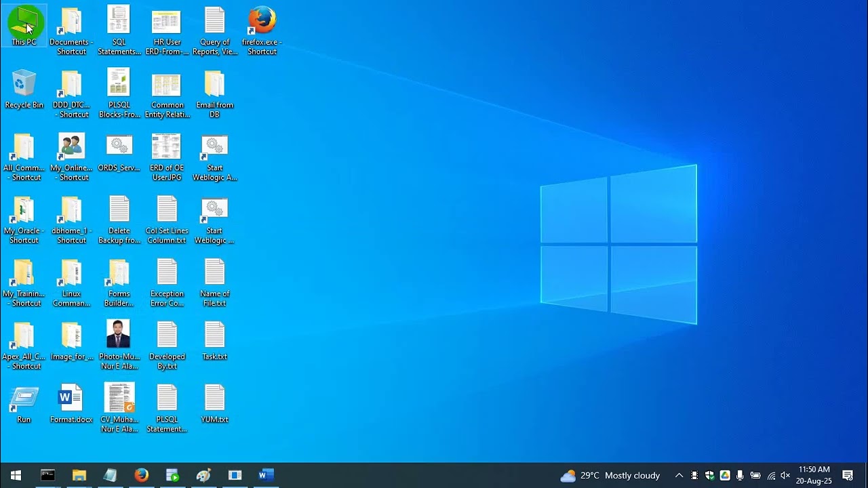Screen dimensions: 868x488
Task: Open Google Drive tray icon
Action: coord(725,476)
